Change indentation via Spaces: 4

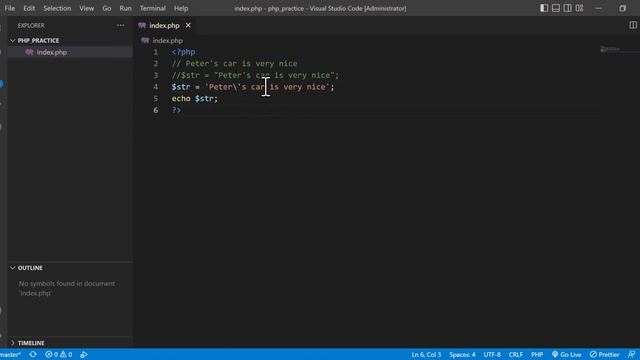click(x=462, y=355)
